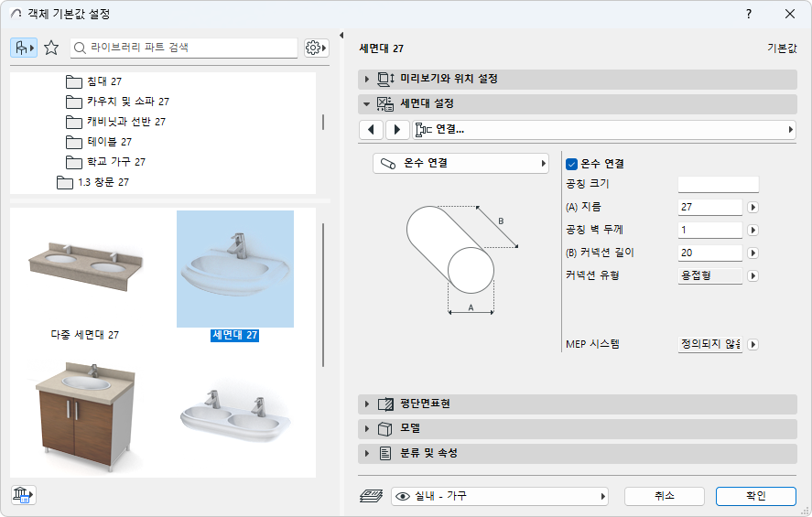
Task: Click the library part search field
Action: (x=184, y=48)
